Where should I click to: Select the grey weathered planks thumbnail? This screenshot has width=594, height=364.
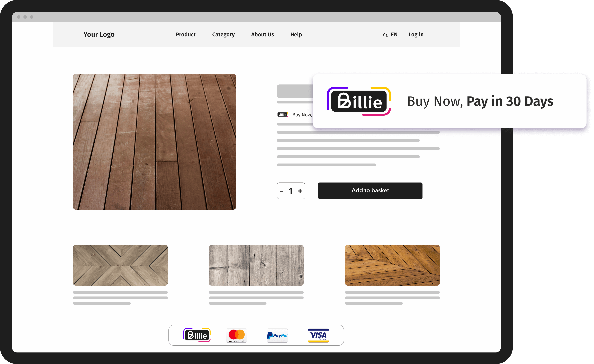point(256,265)
